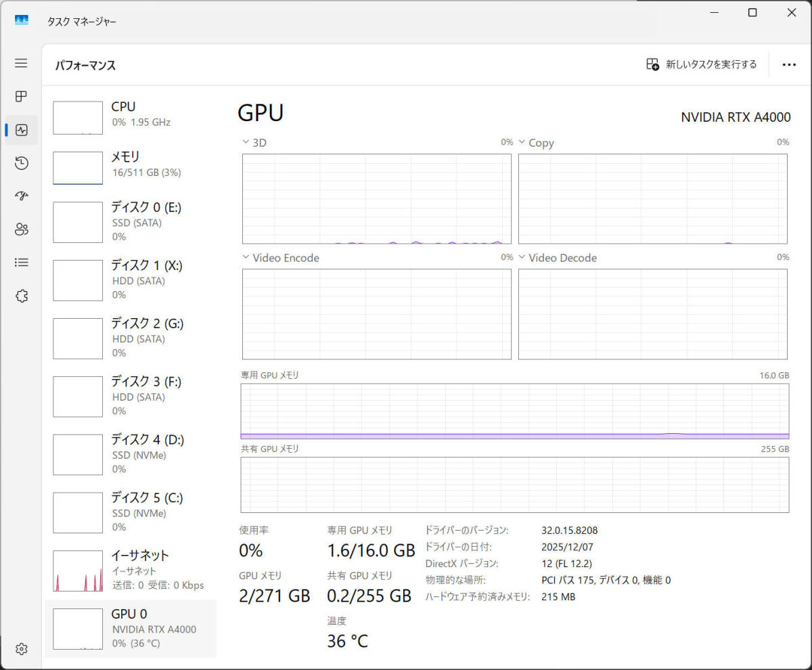Click the 使用率 0% value
812x670 pixels.
click(250, 550)
